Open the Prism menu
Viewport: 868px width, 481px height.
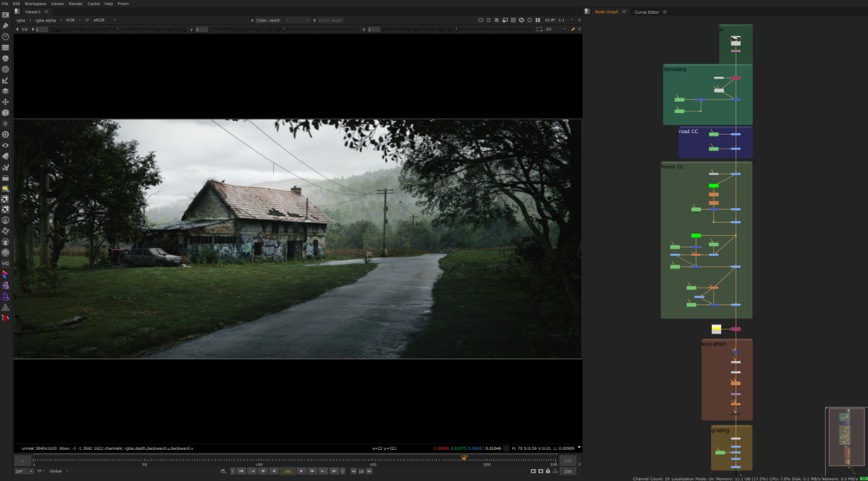tap(123, 3)
